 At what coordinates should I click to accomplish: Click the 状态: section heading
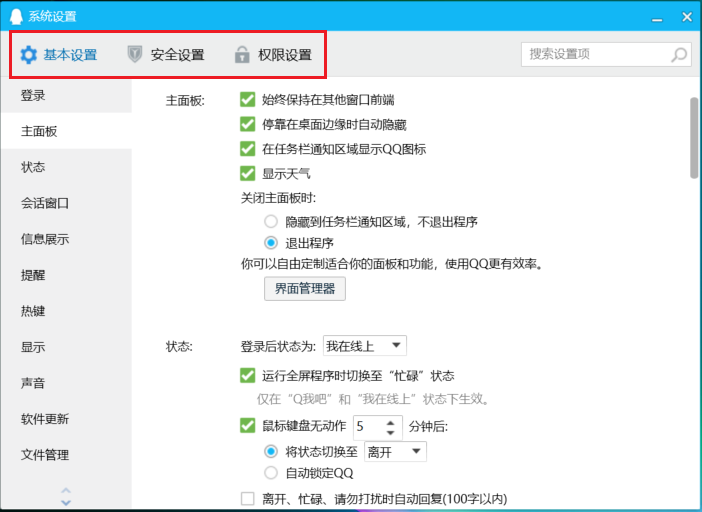179,347
